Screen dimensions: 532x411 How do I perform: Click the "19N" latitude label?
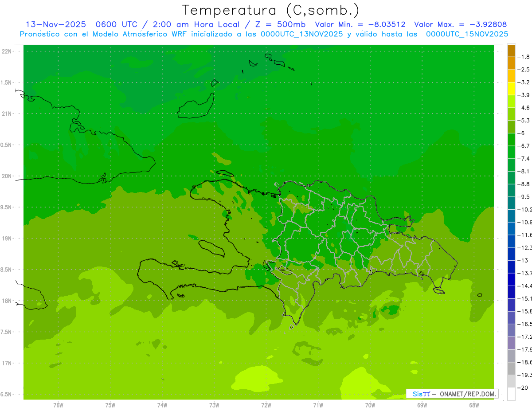[7, 238]
